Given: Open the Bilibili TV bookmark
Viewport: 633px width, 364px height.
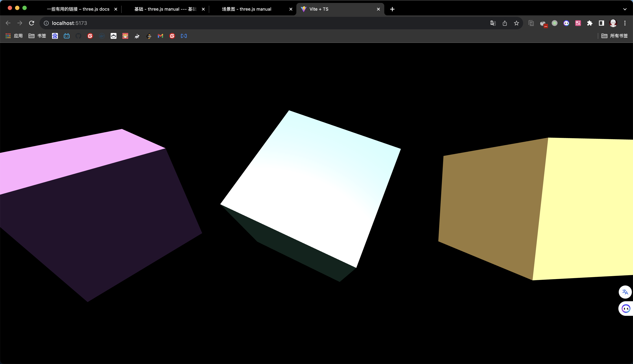Looking at the screenshot, I should 67,36.
